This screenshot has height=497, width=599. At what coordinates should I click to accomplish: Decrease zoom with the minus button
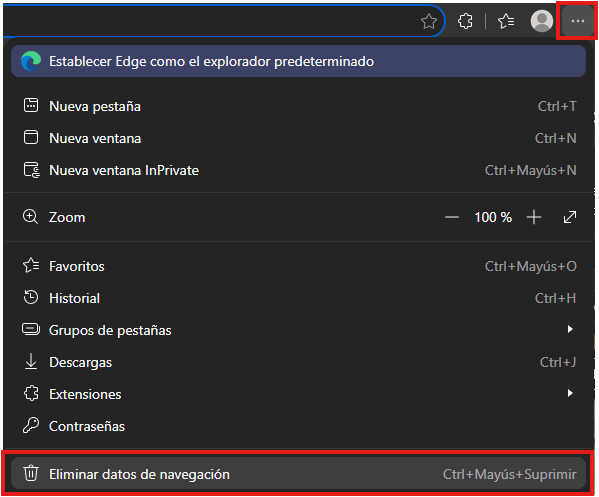(452, 217)
